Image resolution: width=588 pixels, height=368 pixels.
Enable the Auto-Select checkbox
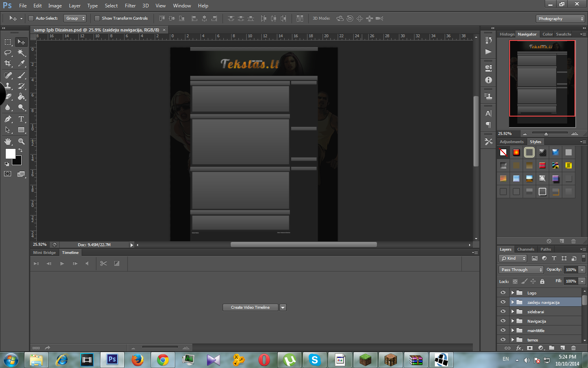coord(31,18)
